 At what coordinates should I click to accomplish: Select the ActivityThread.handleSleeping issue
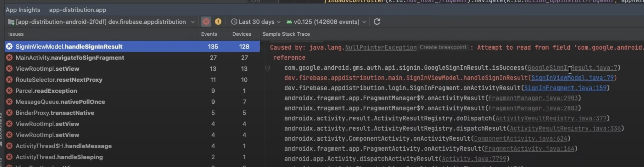(x=132, y=157)
